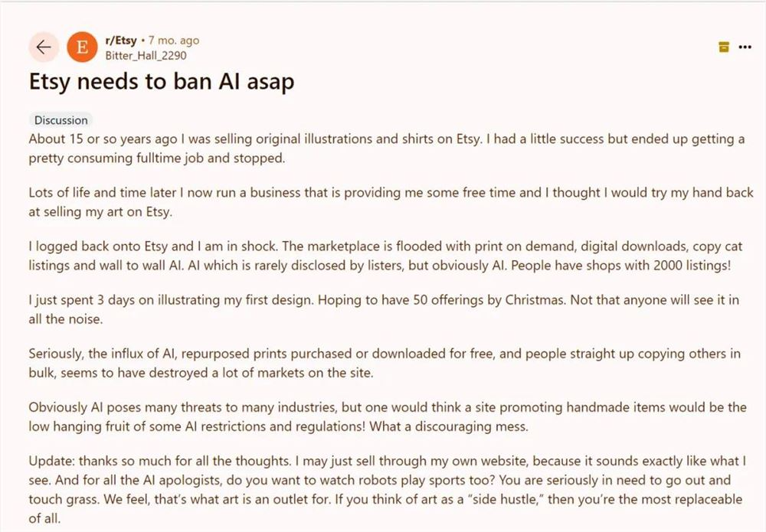Open Bitter_Hall_2290 user profile
The image size is (766, 532).
(146, 55)
